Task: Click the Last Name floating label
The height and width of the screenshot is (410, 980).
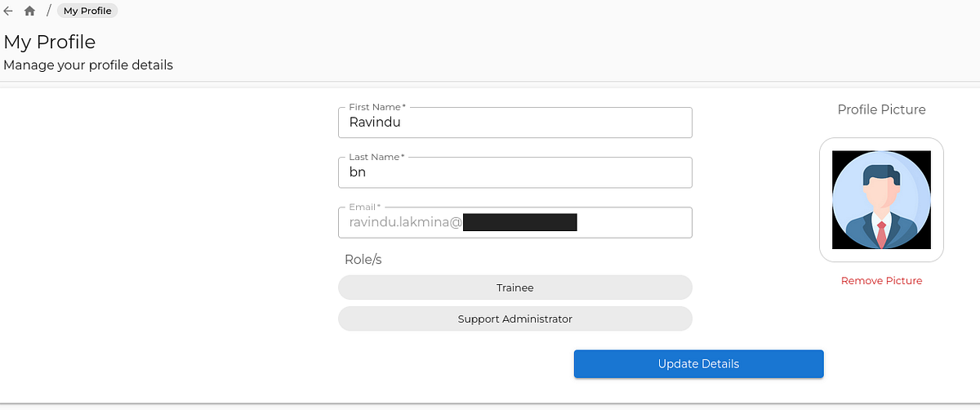Action: tap(377, 157)
